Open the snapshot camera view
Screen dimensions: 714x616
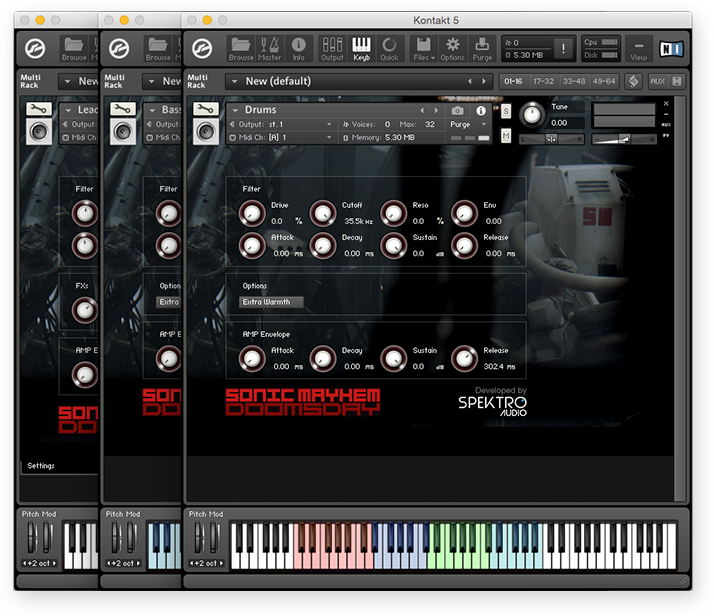coord(458,111)
